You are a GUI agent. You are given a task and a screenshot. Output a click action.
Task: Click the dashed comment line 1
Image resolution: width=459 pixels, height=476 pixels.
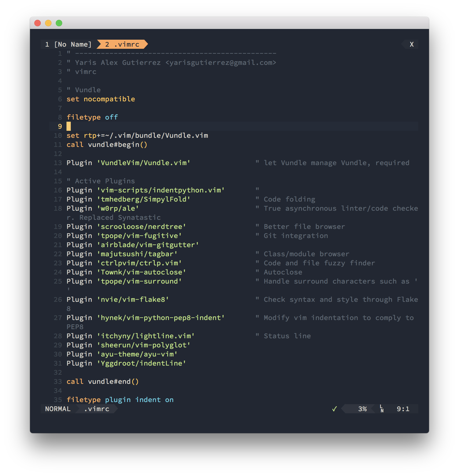click(x=172, y=53)
